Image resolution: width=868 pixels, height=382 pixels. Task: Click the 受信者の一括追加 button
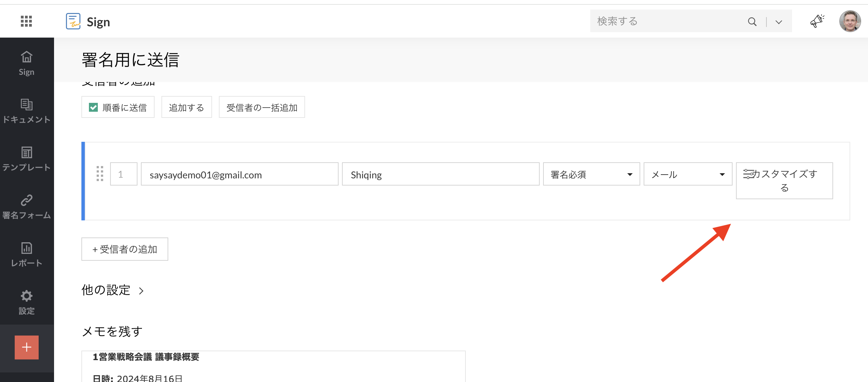(x=262, y=107)
